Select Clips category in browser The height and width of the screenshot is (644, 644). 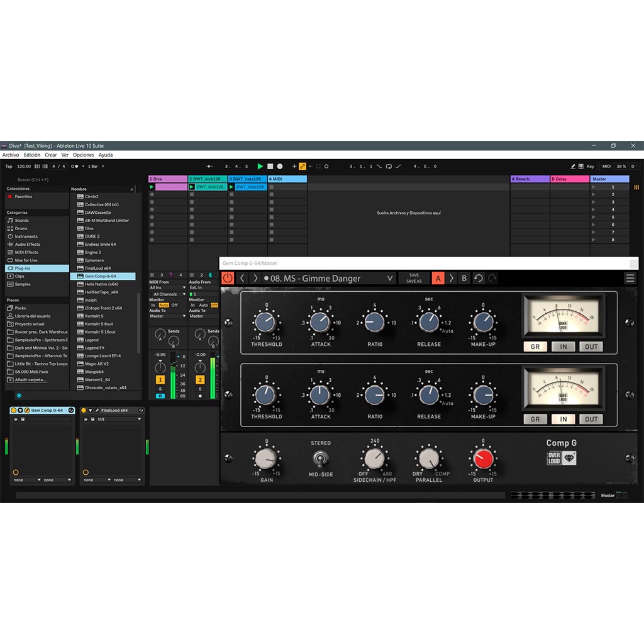[37, 277]
